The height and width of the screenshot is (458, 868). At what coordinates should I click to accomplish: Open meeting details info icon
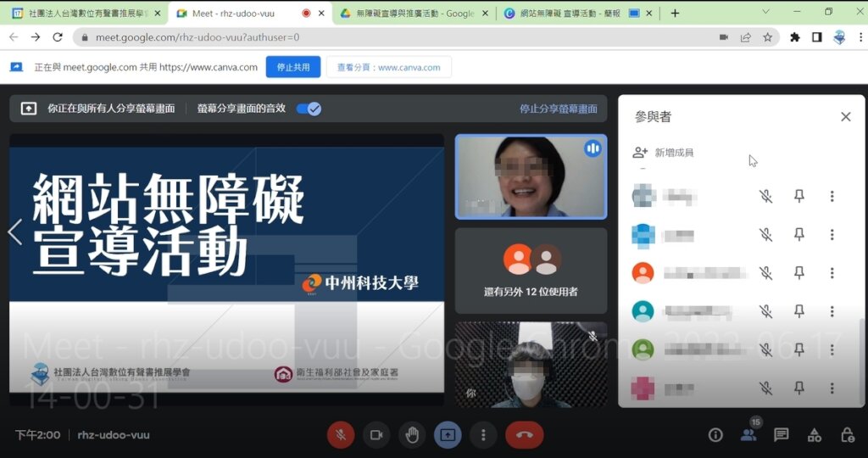pos(715,435)
